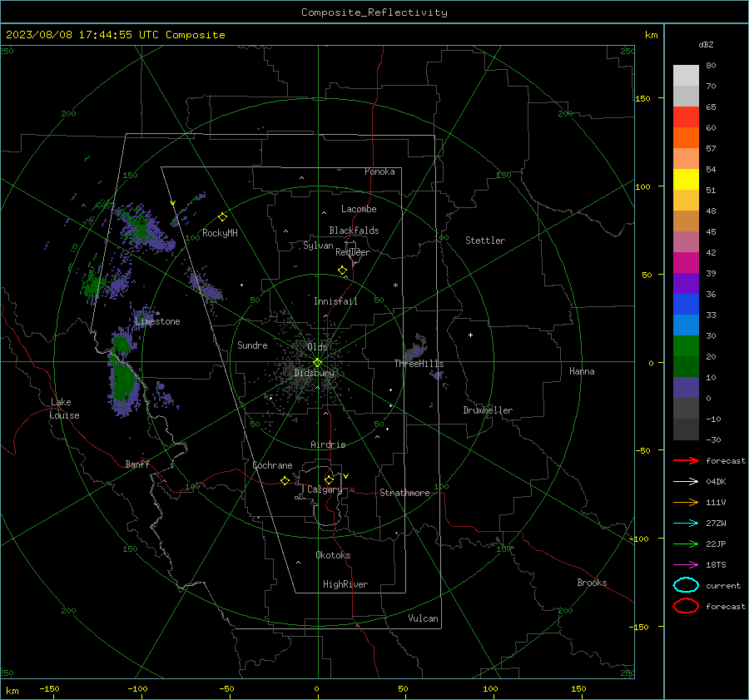Screen dimensions: 749x700
Task: Click the red 65-60 dBZ color swatch
Action: [x=686, y=117]
